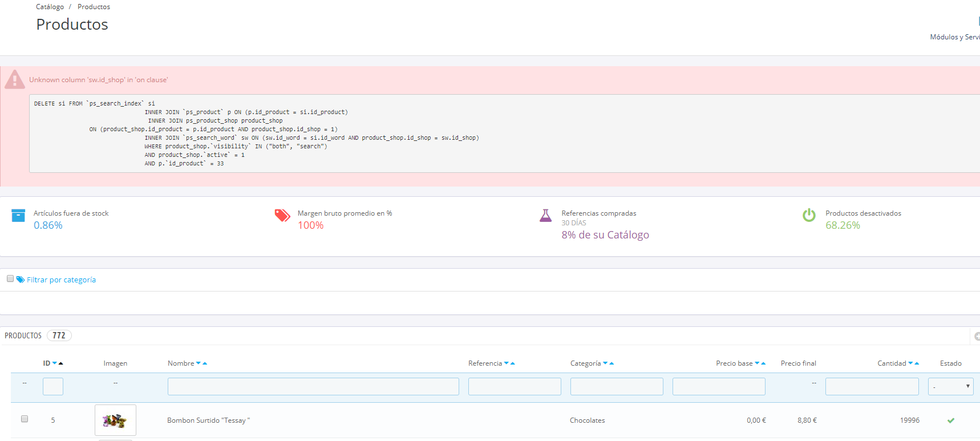Click the Filtrar por categoría link
Viewport: 980px width, 441px height.
click(61, 280)
